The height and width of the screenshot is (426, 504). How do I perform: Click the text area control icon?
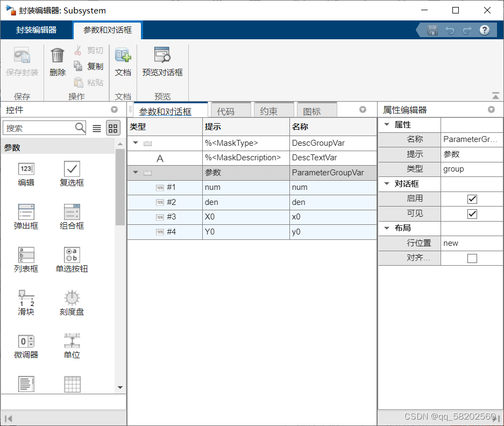(x=26, y=384)
